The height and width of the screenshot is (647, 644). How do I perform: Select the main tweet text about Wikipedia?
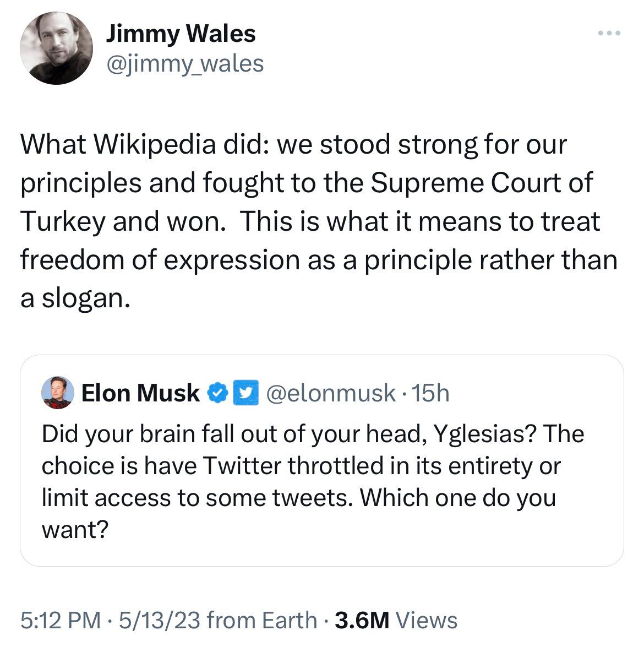click(x=319, y=221)
